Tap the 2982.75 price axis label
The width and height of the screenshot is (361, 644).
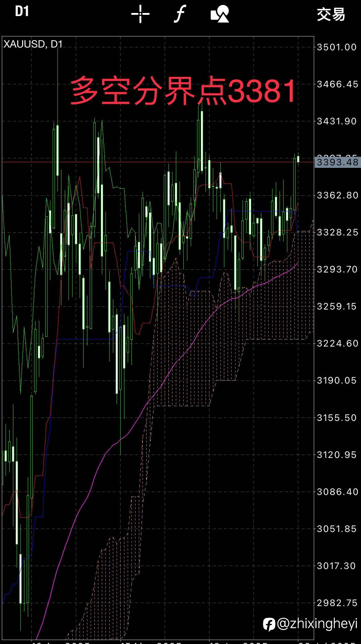point(337,603)
